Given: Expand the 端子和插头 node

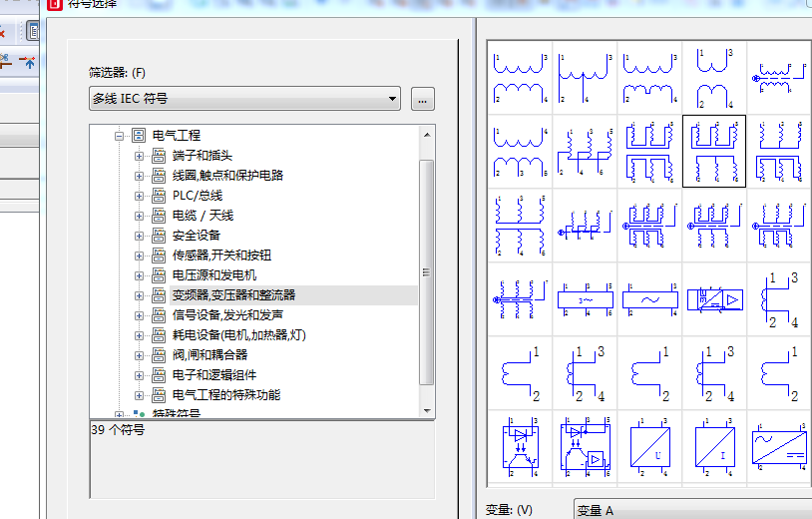Looking at the screenshot, I should coord(139,156).
